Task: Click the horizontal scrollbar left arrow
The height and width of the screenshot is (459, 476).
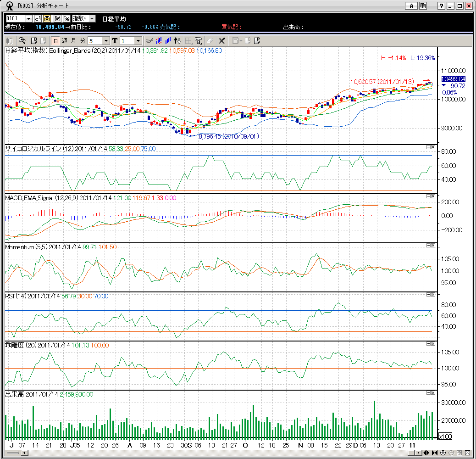Action: click(x=24, y=453)
